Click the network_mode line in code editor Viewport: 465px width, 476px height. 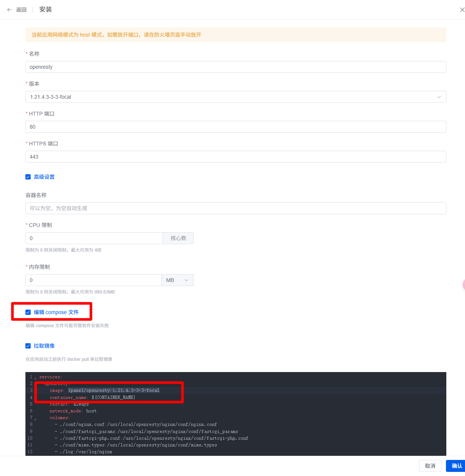pos(73,411)
